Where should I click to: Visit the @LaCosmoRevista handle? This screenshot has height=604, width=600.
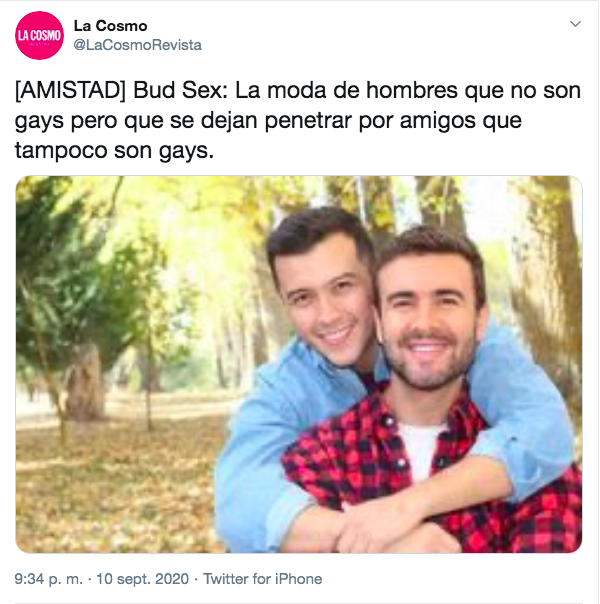[x=137, y=45]
